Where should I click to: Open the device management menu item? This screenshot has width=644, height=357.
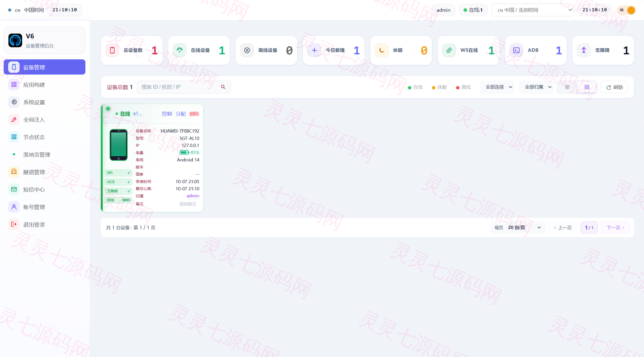(x=45, y=67)
